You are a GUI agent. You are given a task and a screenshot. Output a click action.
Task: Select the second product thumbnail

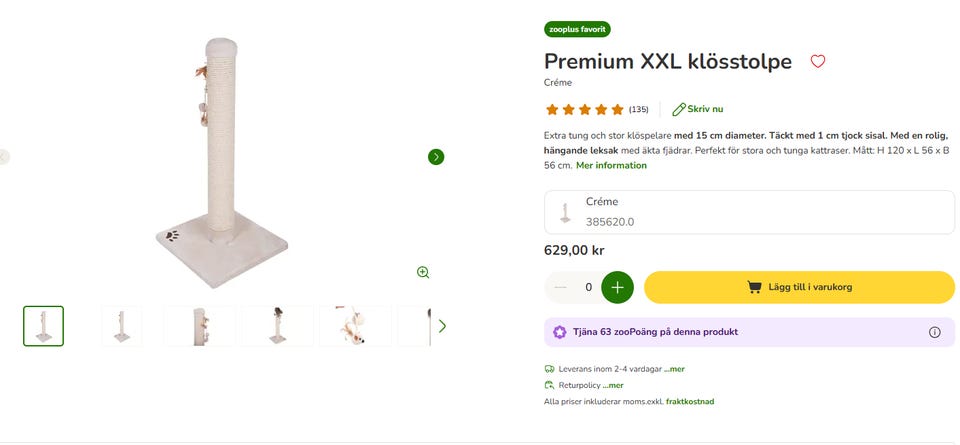point(122,326)
